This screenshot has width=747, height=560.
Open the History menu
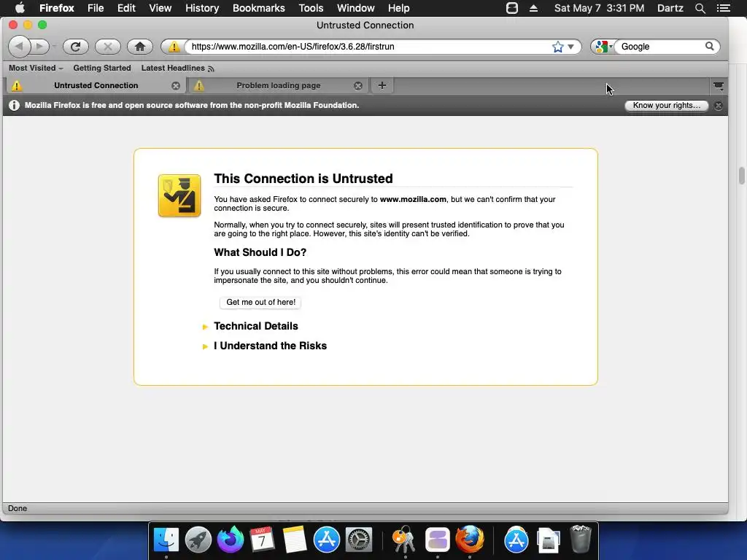click(202, 8)
